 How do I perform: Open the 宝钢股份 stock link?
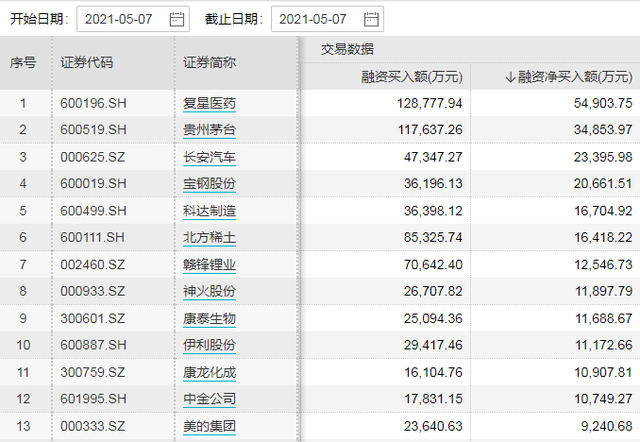209,184
